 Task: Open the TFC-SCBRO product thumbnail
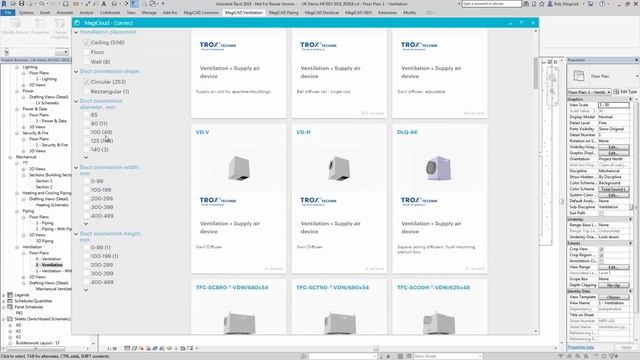pyautogui.click(x=240, y=322)
